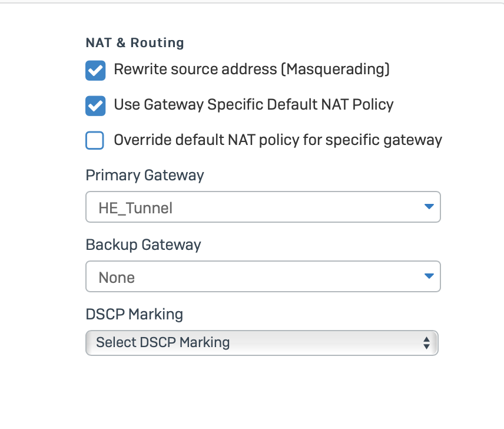Select the HE_Tunnel value in Primary Gateway
The width and height of the screenshot is (504, 429).
[x=135, y=207]
